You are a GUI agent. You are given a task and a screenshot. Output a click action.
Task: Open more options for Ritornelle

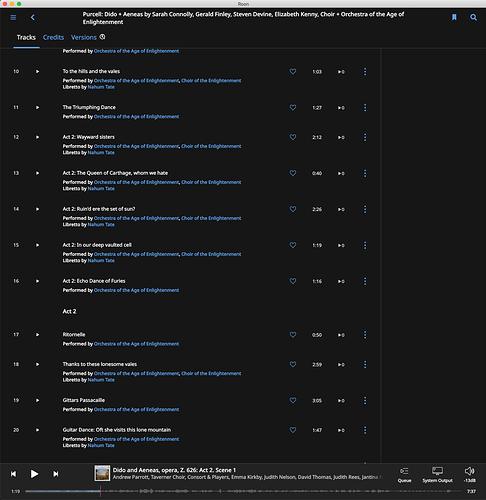(x=365, y=335)
